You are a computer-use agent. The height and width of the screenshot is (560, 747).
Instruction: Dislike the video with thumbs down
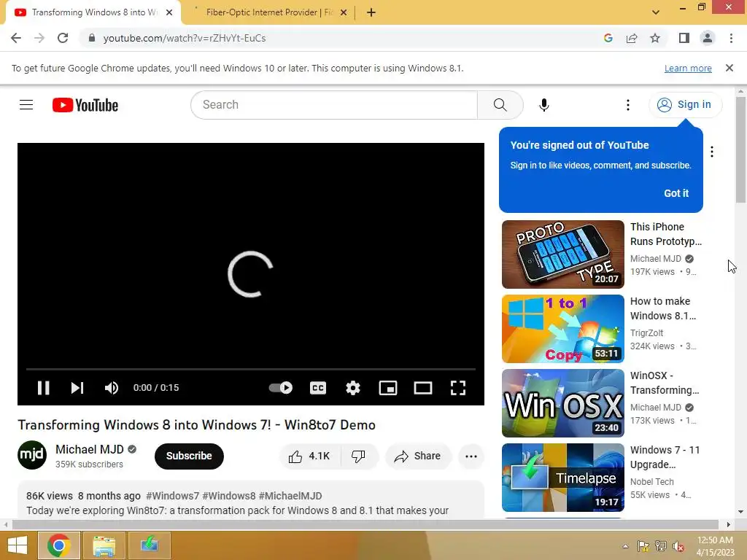[x=359, y=456]
